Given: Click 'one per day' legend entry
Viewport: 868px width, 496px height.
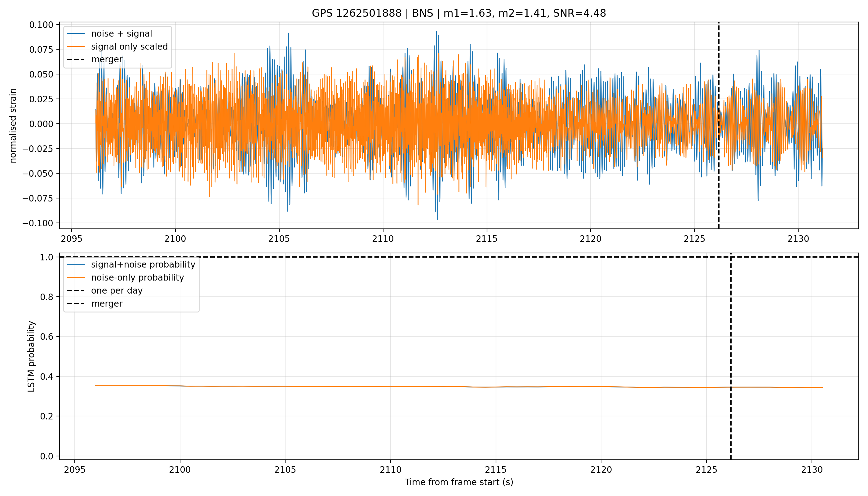Looking at the screenshot, I should [117, 290].
